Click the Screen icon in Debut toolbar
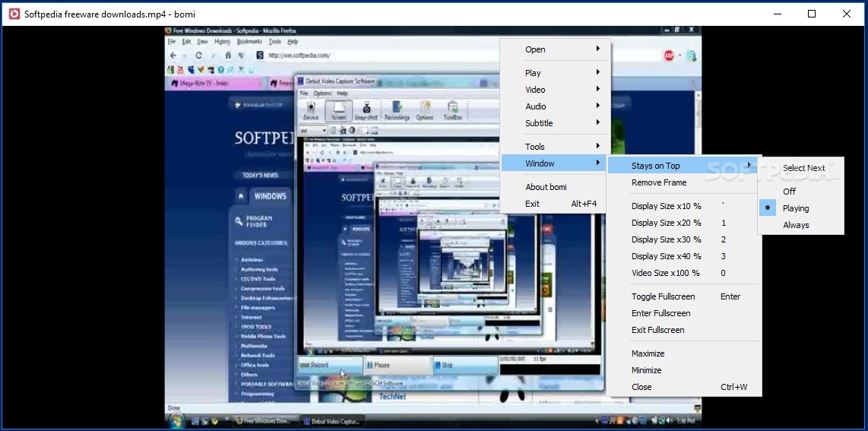The image size is (868, 431). click(338, 110)
